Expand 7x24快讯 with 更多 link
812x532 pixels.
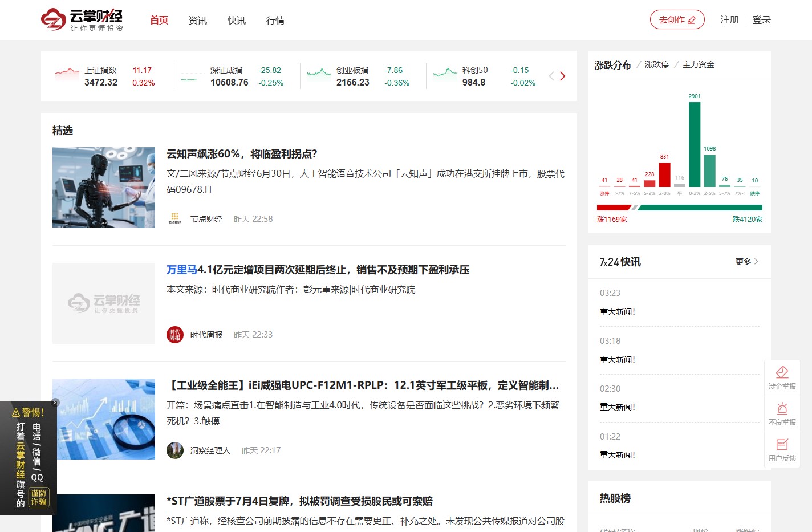tap(747, 262)
